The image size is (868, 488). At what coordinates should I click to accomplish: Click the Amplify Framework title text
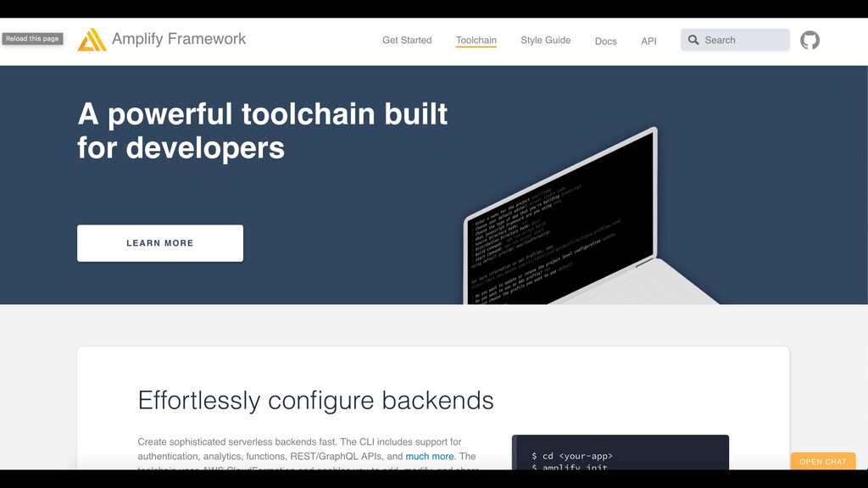pyautogui.click(x=179, y=39)
